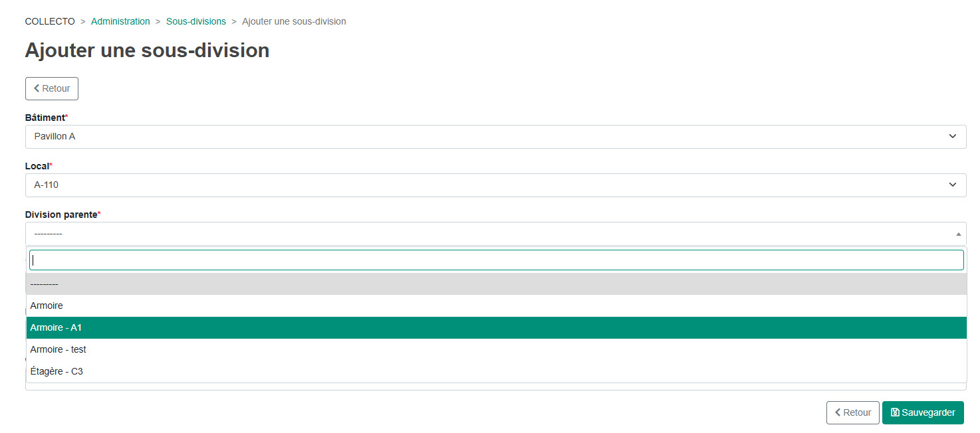This screenshot has height=433, width=980.
Task: Open the Sous-divisions breadcrumb link
Action: 196,21
